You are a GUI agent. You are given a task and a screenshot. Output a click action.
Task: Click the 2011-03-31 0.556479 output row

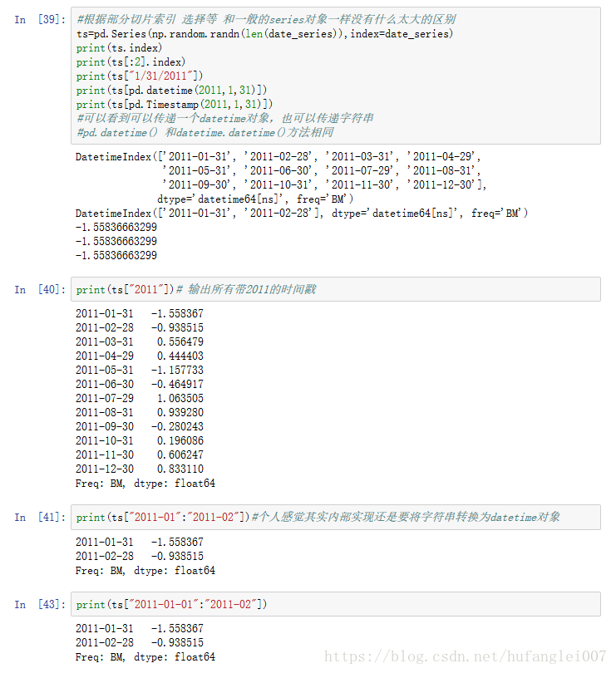[x=139, y=342]
